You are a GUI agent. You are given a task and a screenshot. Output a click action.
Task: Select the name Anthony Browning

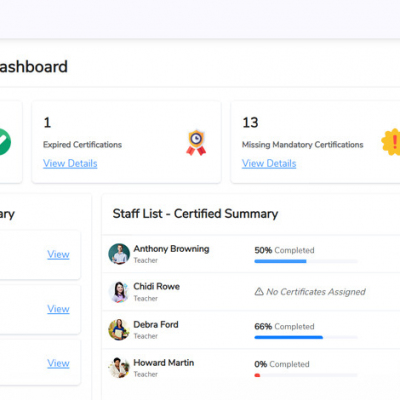[171, 249]
